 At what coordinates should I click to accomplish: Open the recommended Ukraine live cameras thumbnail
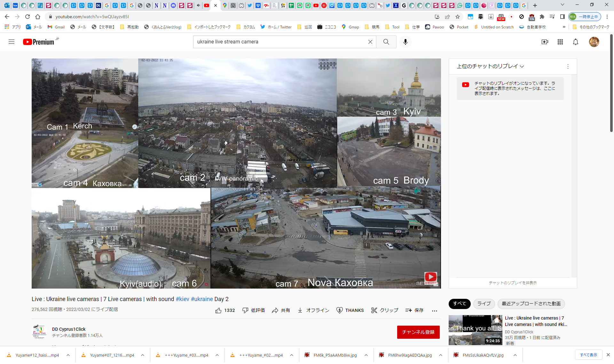475,330
